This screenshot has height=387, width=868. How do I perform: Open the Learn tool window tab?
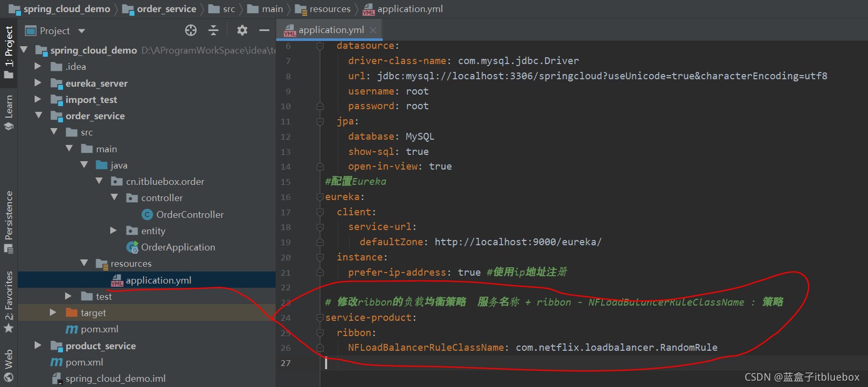(9, 112)
